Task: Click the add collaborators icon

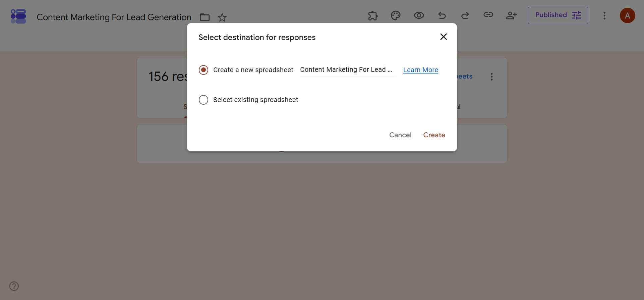Action: 511,15
